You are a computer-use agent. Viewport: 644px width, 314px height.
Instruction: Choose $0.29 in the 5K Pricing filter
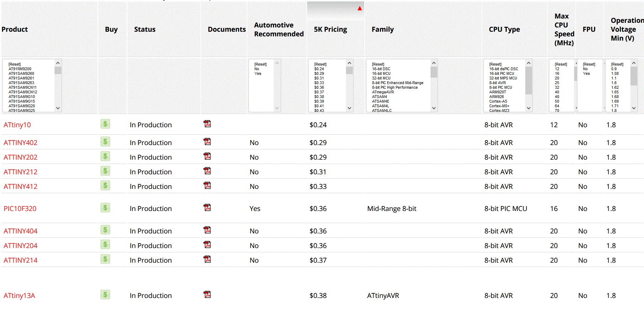click(x=319, y=74)
